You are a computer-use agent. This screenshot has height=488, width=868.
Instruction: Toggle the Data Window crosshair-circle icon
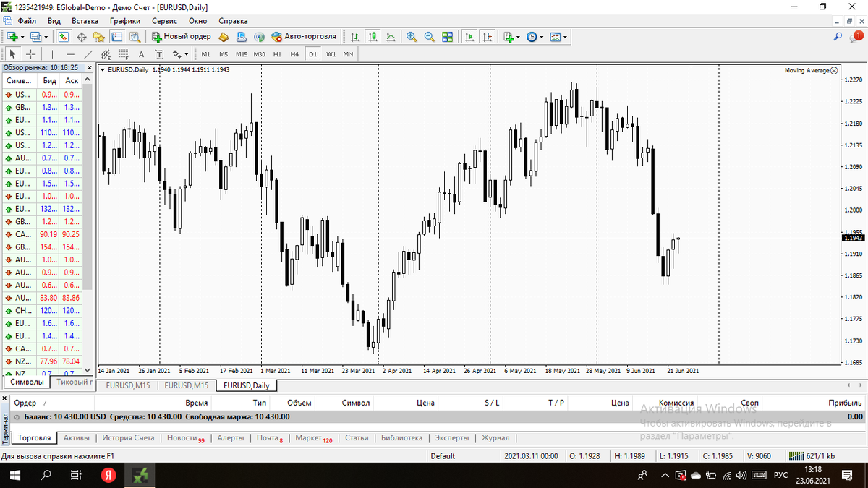82,36
